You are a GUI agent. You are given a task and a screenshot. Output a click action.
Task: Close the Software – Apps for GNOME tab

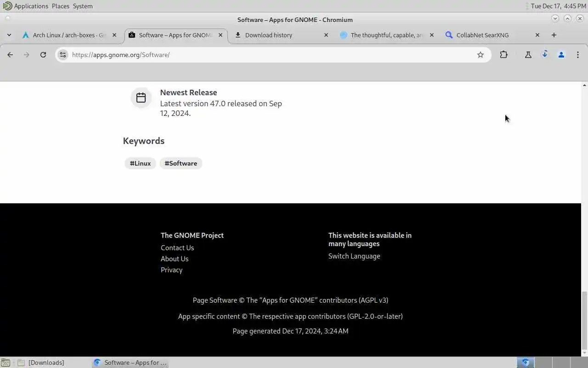(x=220, y=35)
